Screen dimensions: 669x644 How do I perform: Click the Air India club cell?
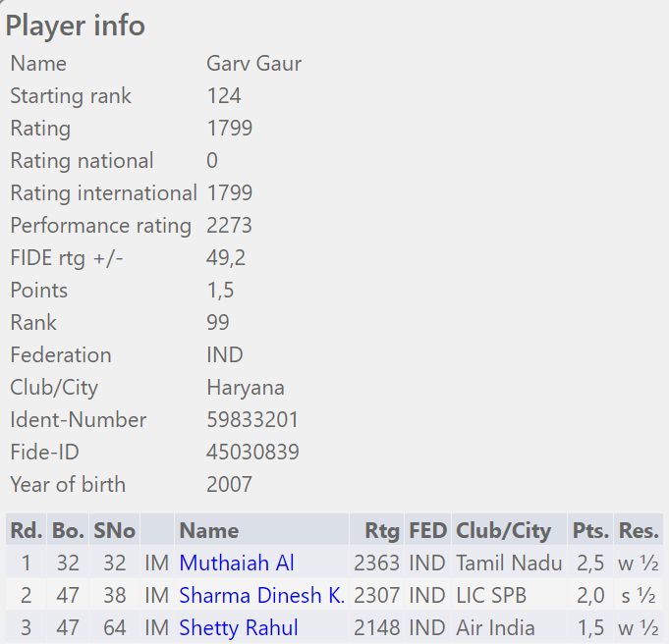pos(495,627)
